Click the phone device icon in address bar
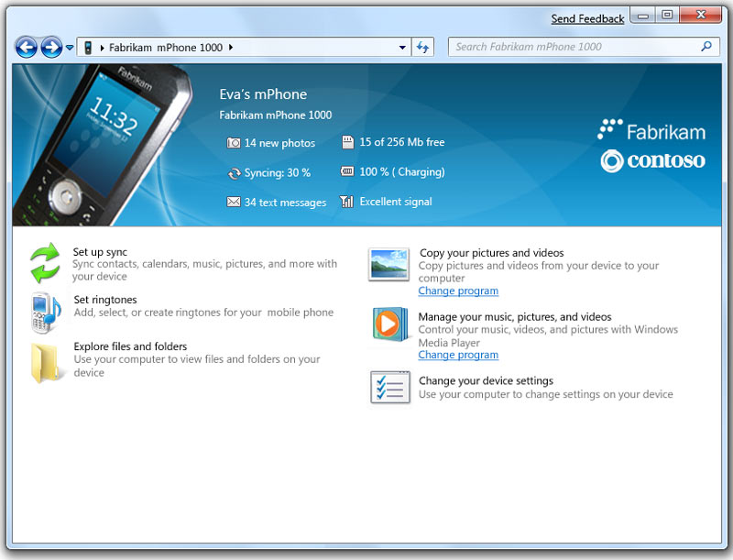 [87, 48]
